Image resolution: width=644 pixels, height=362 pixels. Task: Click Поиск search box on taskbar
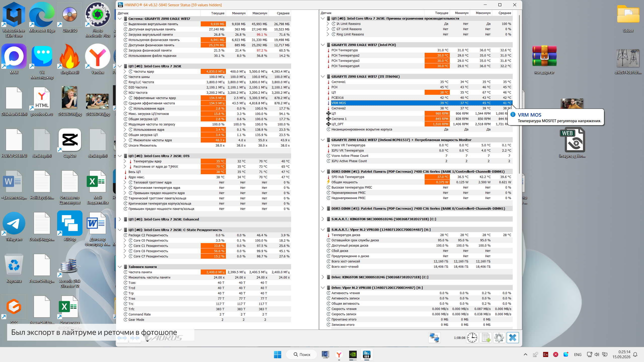pyautogui.click(x=302, y=354)
